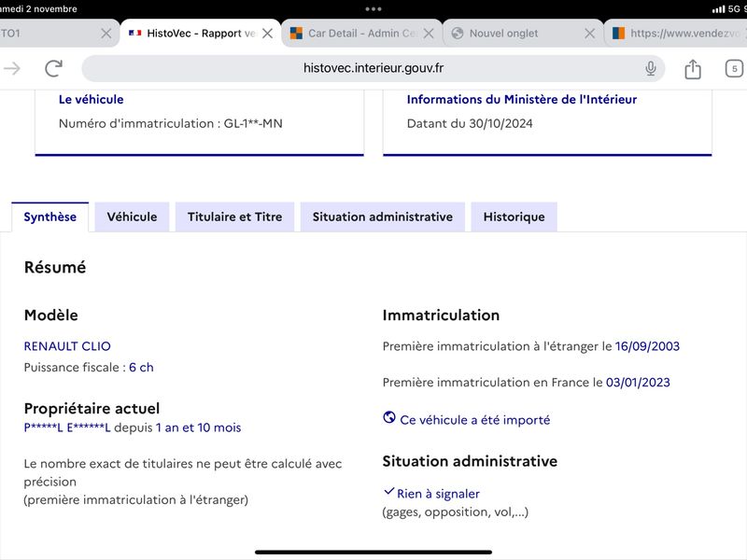Tap the 'Le véhicule' card heading
747x560 pixels.
[x=91, y=99]
